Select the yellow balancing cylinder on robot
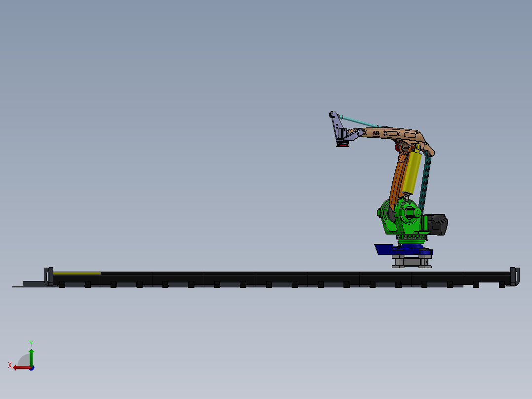The height and width of the screenshot is (399, 532). point(412,172)
